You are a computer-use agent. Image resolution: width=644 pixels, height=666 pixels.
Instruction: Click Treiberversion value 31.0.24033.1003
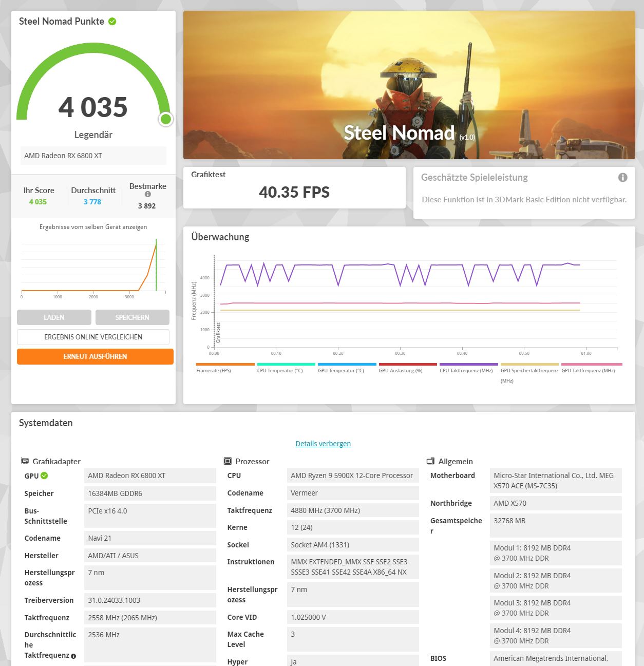150,600
